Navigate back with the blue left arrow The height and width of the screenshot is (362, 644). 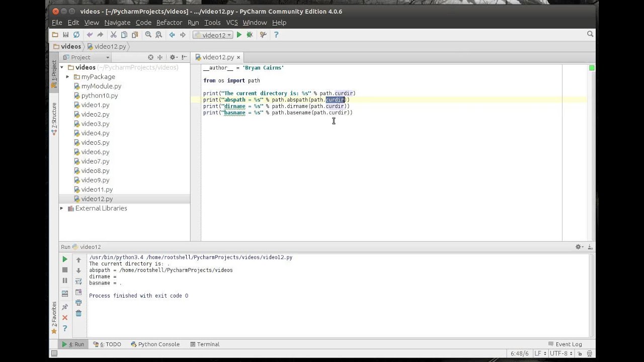[172, 35]
